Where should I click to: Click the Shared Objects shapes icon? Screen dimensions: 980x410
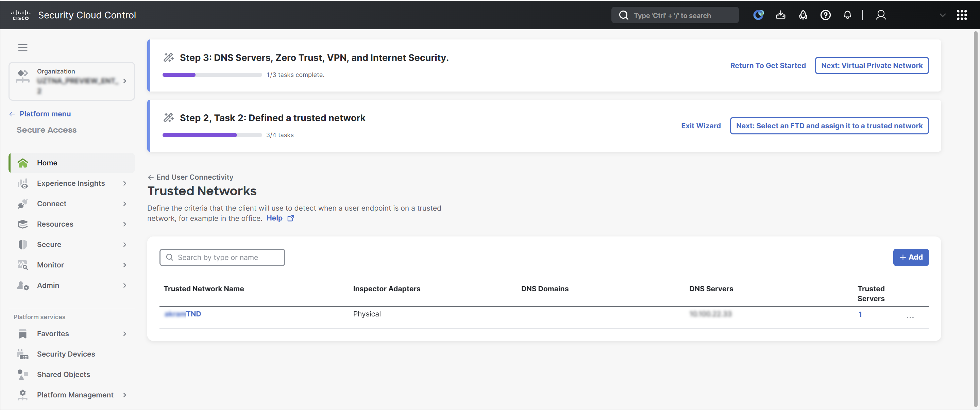(x=23, y=375)
